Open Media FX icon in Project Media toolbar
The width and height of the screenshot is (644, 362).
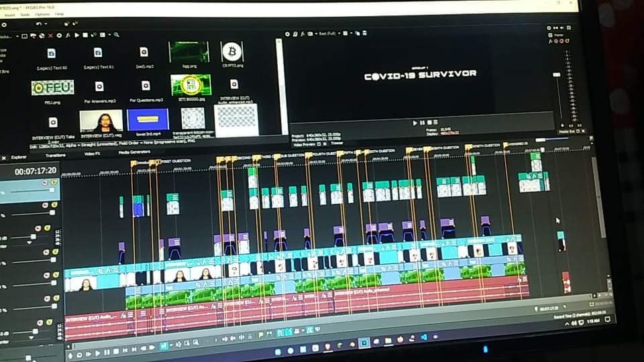click(x=68, y=36)
